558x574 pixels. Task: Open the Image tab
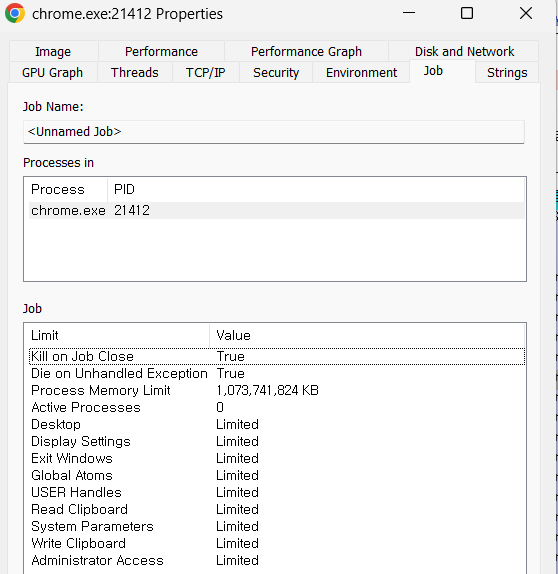(53, 51)
